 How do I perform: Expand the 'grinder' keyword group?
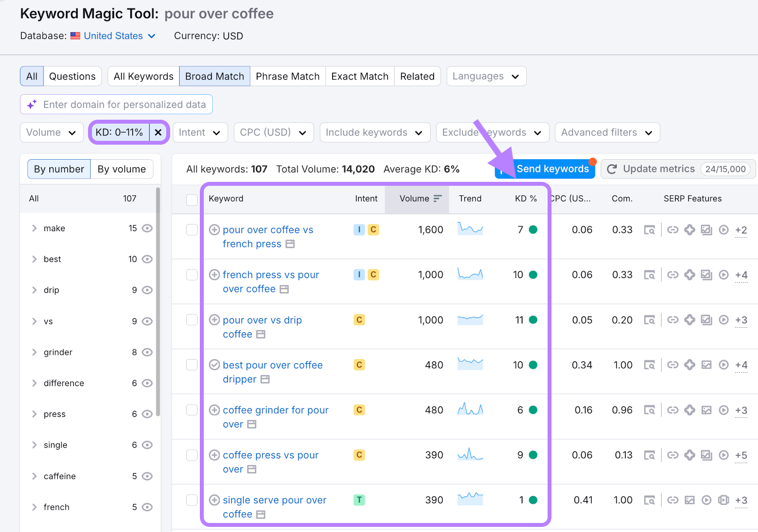(34, 352)
